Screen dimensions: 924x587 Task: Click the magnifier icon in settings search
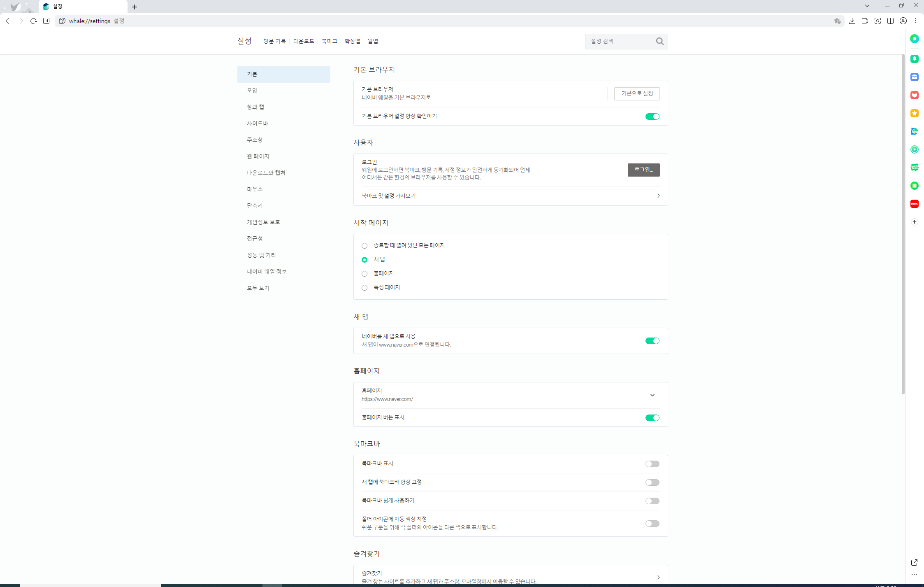point(659,41)
